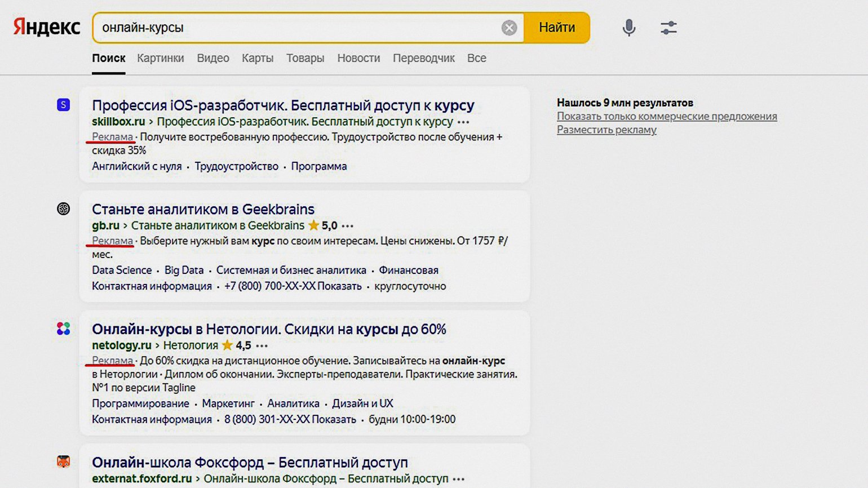Image resolution: width=868 pixels, height=488 pixels.
Task: Click "Разместить рекламу" link
Action: point(606,130)
